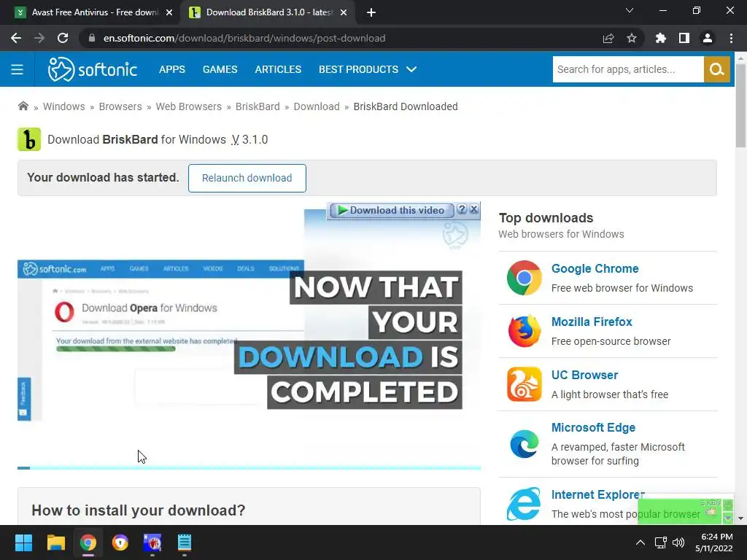Open the Softonic hamburger menu

click(18, 69)
